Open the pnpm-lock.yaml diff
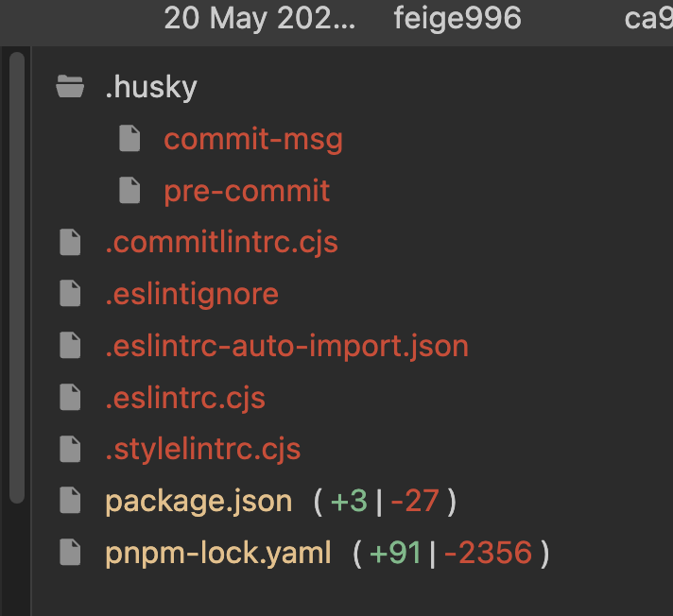This screenshot has width=673, height=616. coord(218,552)
